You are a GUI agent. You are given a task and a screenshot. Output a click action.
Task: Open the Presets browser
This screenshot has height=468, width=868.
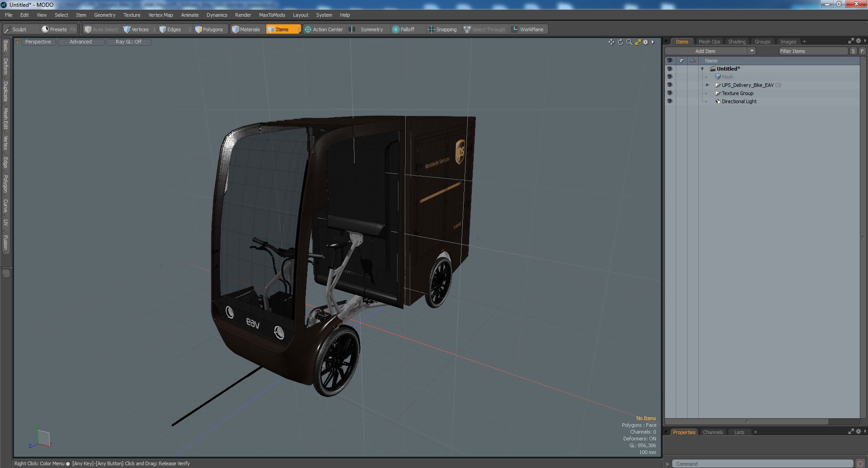[x=59, y=29]
